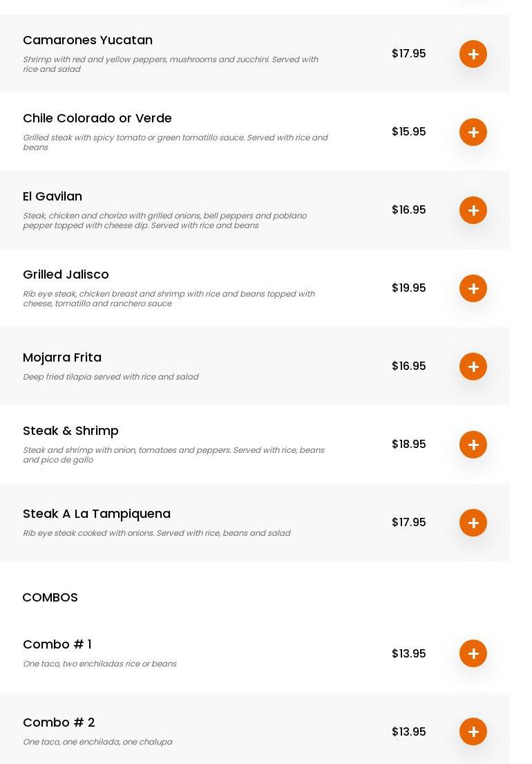Click the $19.95 price of Grilled Jalisco
This screenshot has width=532, height=764.
click(x=408, y=288)
